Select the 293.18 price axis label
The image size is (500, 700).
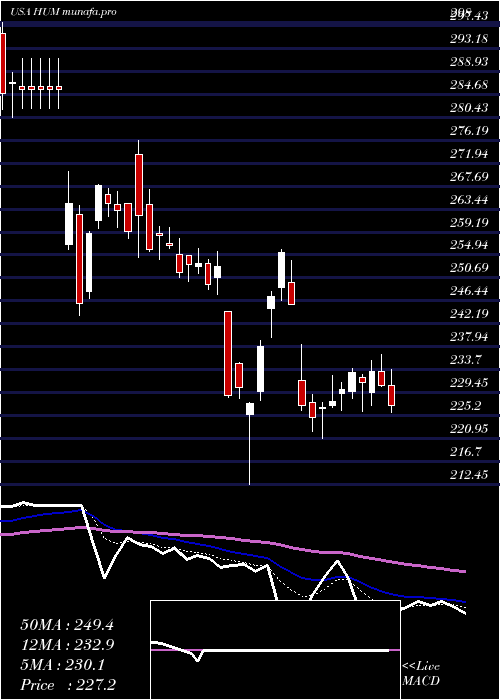point(468,39)
